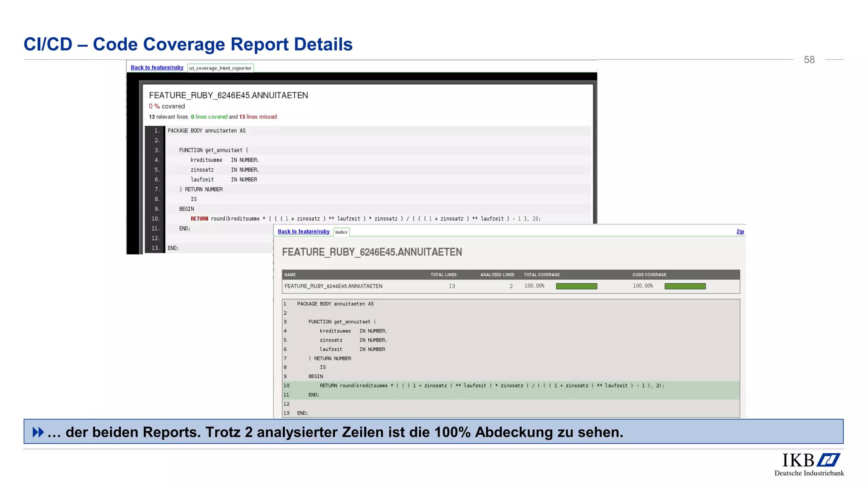This screenshot has width=868, height=488.
Task: Click the '0 % covered' text
Action: pos(167,106)
